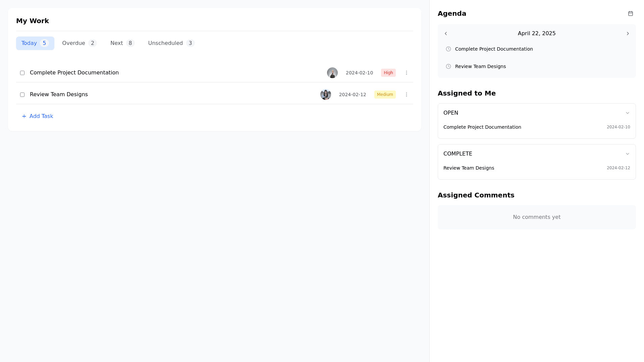Click the Medium priority badge

385,95
